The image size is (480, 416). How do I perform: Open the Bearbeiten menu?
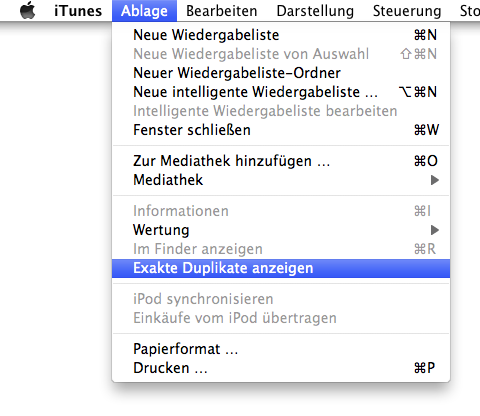click(222, 11)
